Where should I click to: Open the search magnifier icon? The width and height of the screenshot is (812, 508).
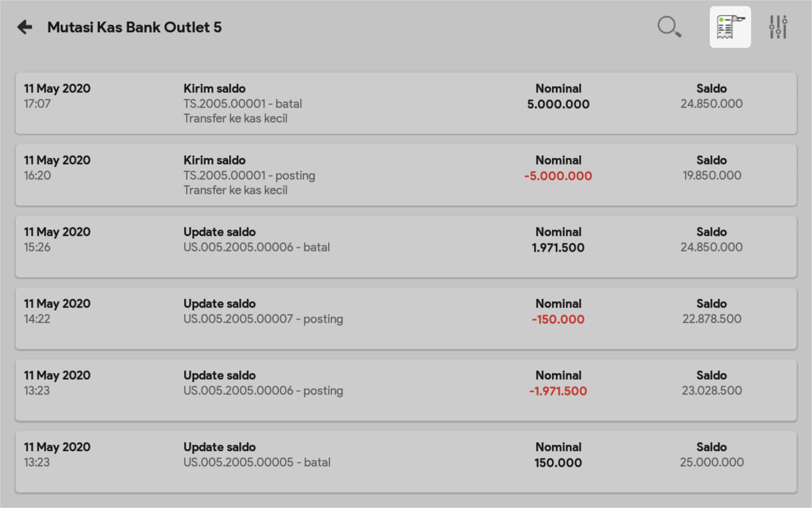pos(669,27)
